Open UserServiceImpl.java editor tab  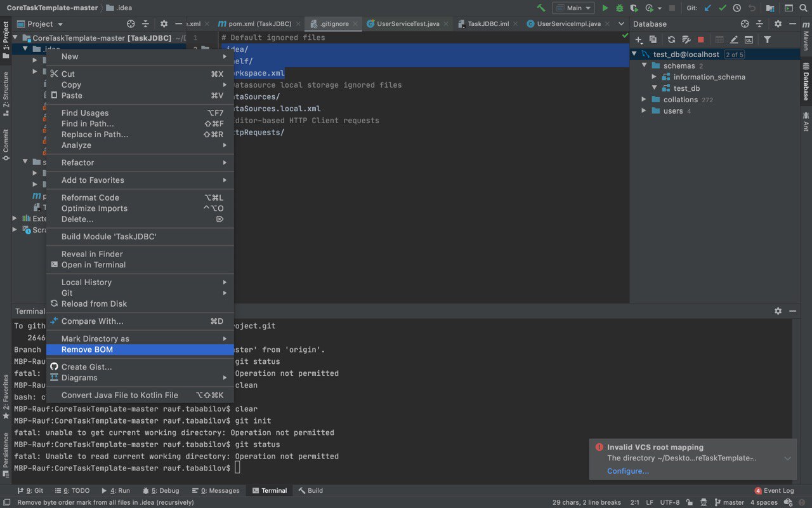[568, 23]
